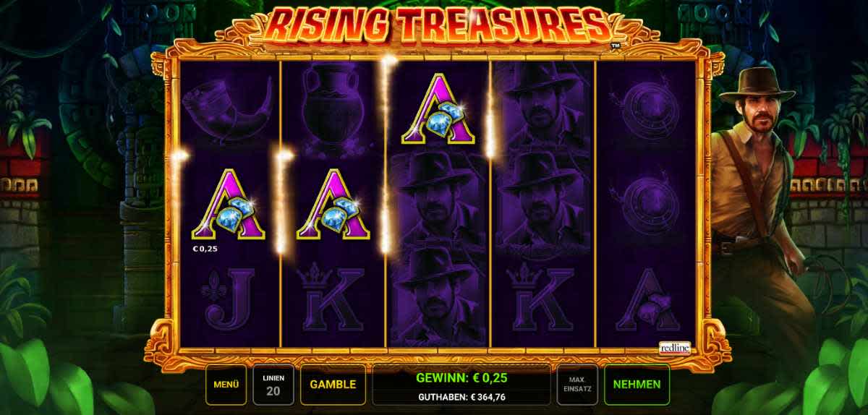Click the redline logo badge

pyautogui.click(x=674, y=348)
